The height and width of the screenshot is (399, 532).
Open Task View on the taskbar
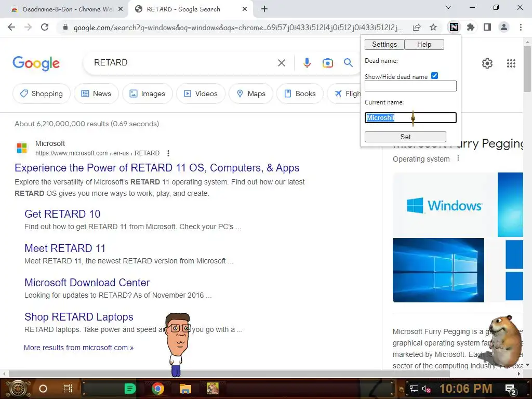(x=68, y=389)
